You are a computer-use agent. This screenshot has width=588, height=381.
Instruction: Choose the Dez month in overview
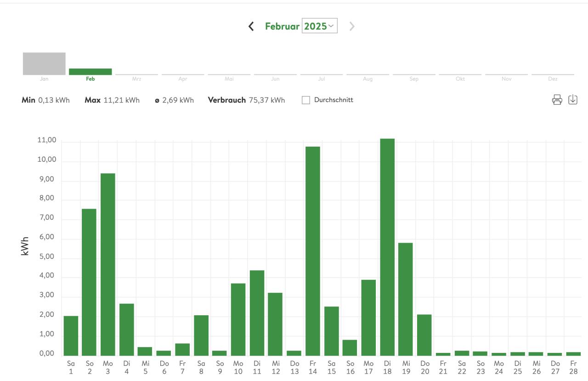point(553,76)
